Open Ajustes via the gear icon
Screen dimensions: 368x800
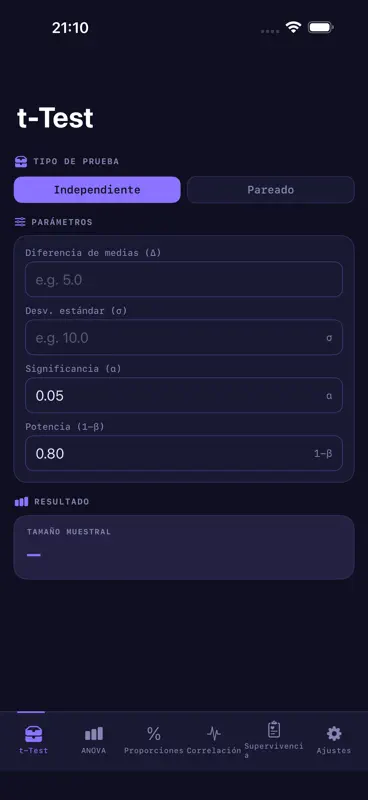tap(334, 734)
